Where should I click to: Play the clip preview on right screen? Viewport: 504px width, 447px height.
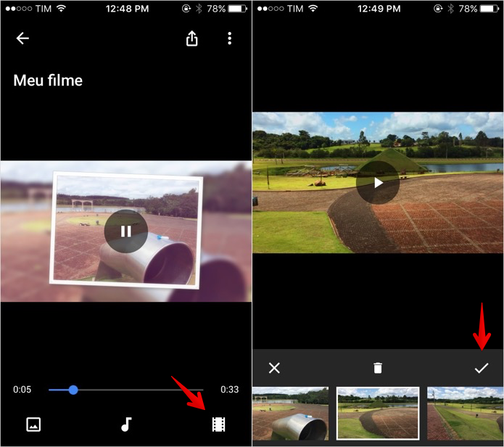point(378,183)
